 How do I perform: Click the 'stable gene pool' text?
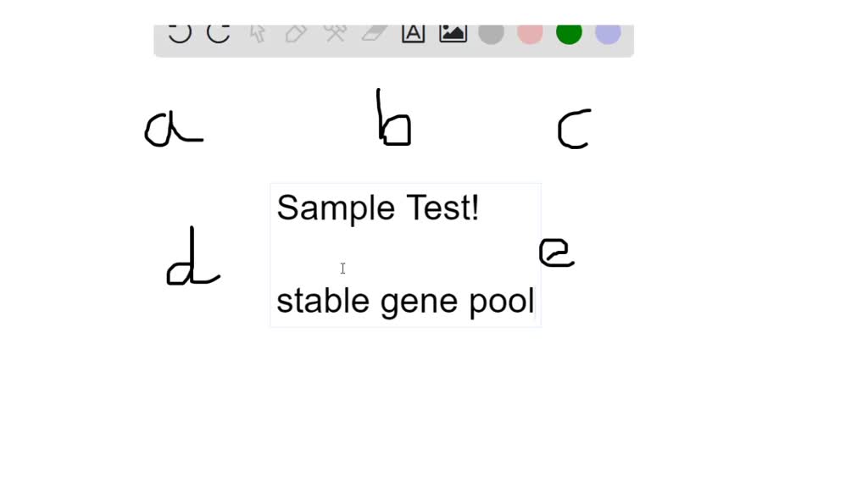(405, 302)
